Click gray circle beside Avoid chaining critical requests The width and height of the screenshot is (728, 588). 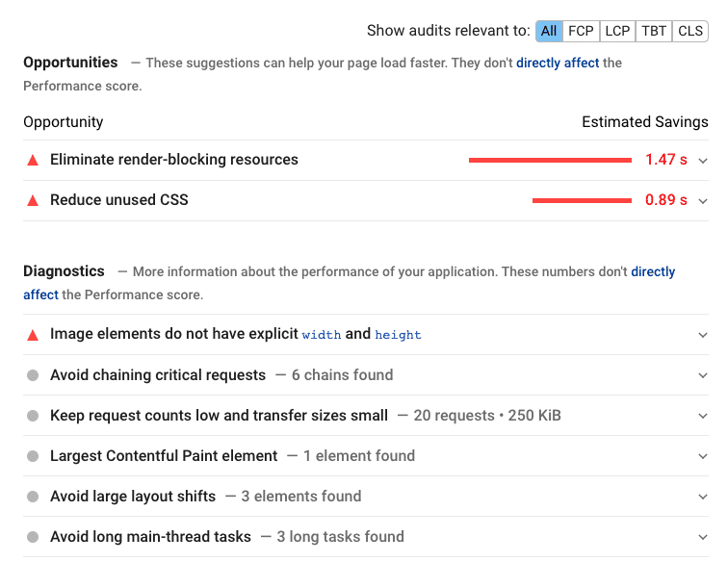coord(32,375)
